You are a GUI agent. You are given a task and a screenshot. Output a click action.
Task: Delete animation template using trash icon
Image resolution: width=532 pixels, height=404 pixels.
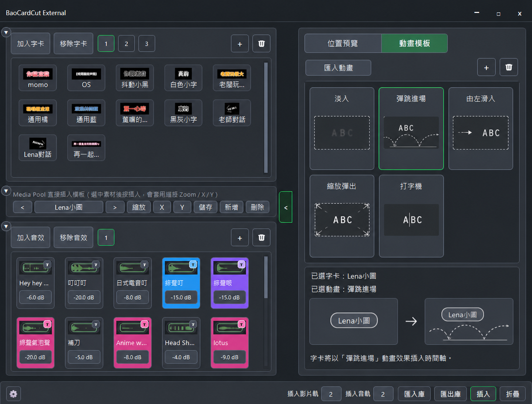point(509,67)
